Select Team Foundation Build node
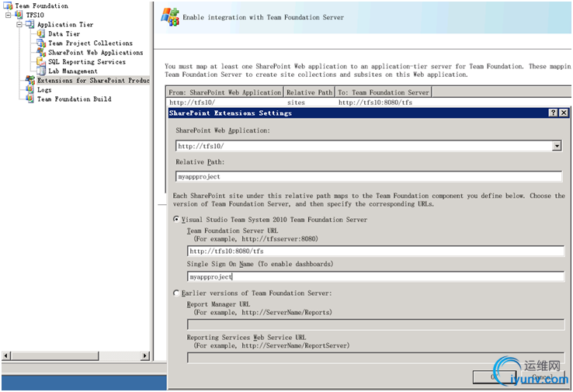 coord(75,99)
